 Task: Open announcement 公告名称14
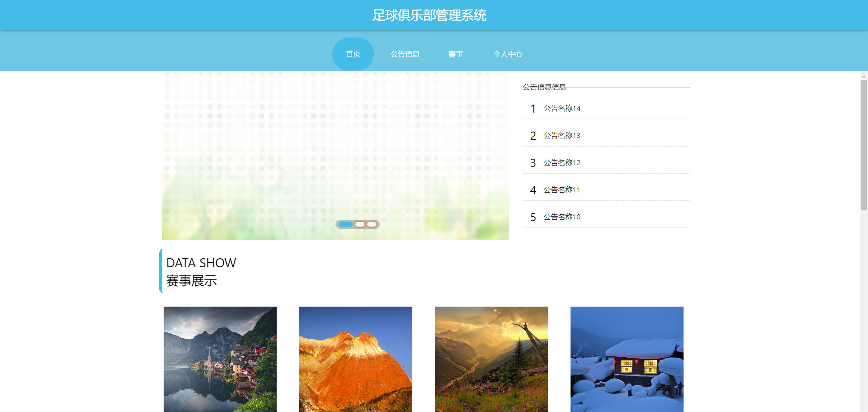point(561,109)
